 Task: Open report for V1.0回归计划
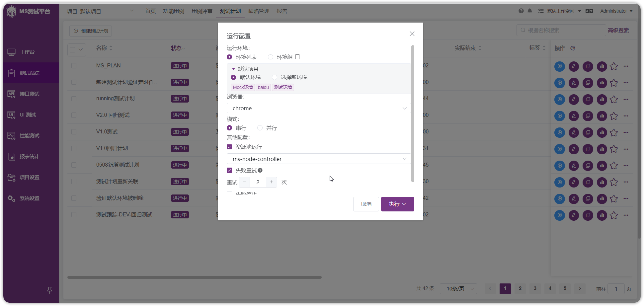click(x=602, y=149)
